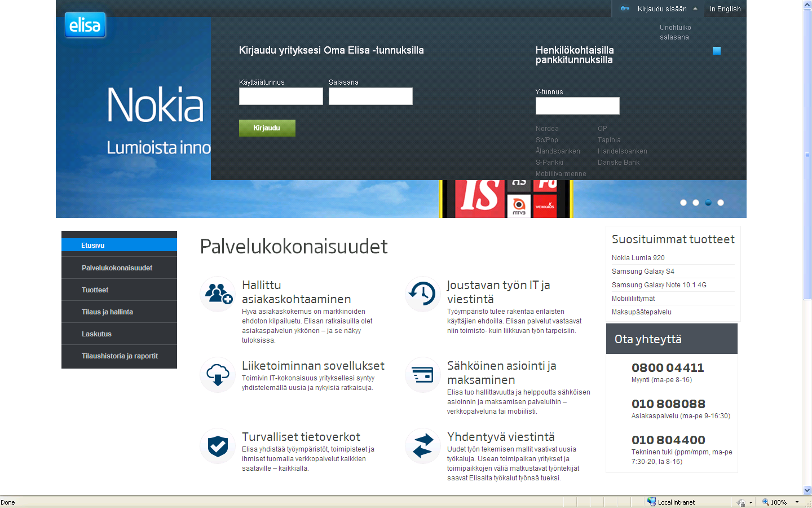This screenshot has height=508, width=812.
Task: Open Tilaushistoria ja raportit menu item
Action: (x=119, y=356)
